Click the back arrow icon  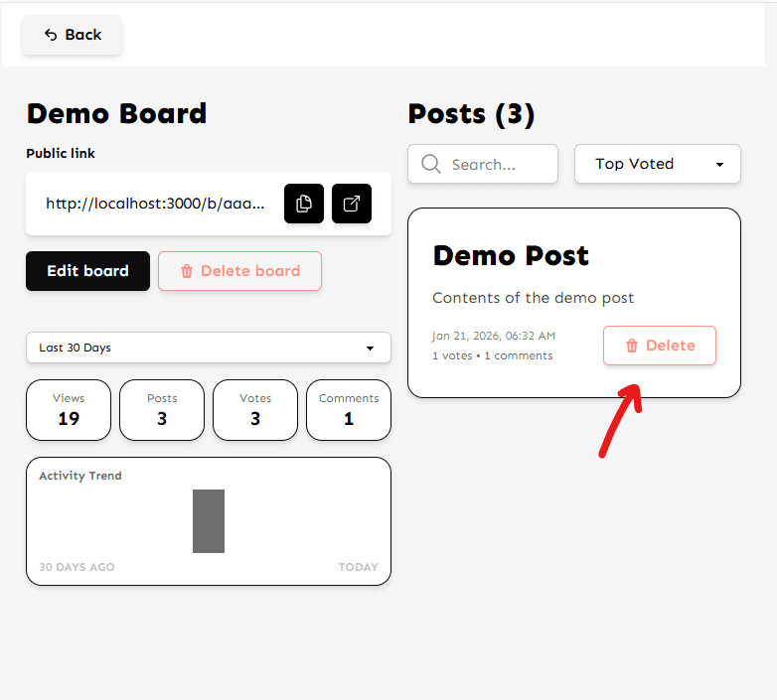(x=51, y=35)
